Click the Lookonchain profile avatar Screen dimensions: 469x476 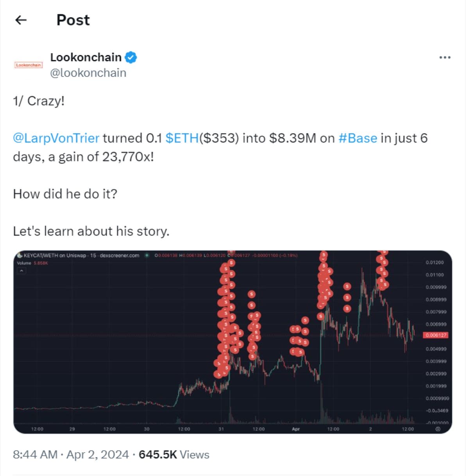28,64
